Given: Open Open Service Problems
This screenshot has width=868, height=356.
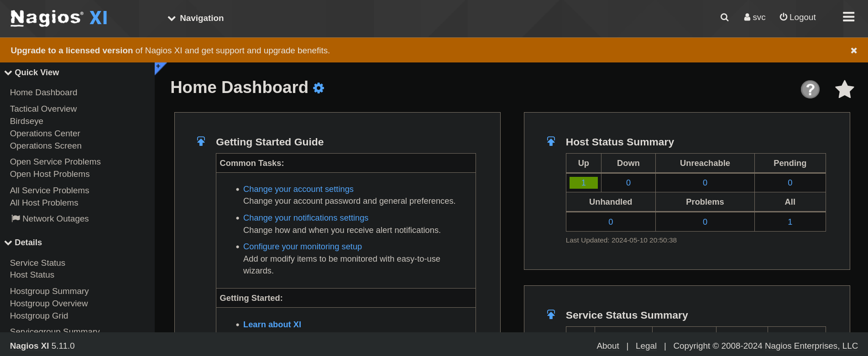Looking at the screenshot, I should [55, 162].
